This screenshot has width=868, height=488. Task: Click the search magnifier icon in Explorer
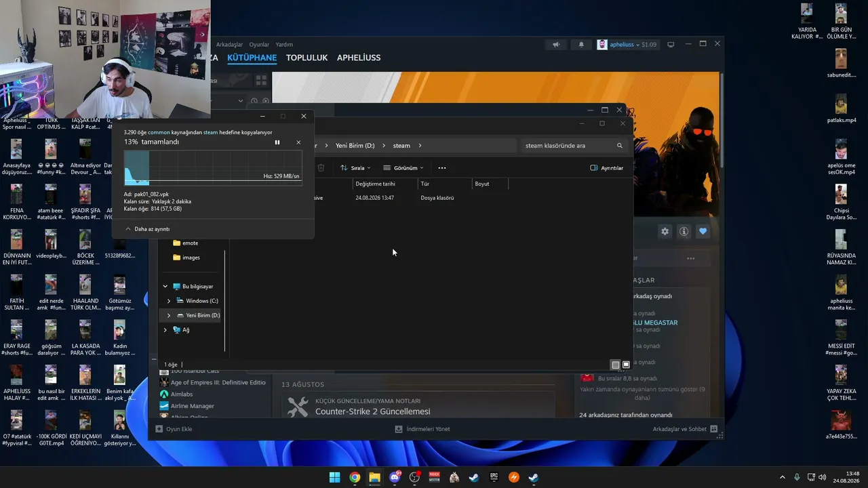click(x=620, y=146)
